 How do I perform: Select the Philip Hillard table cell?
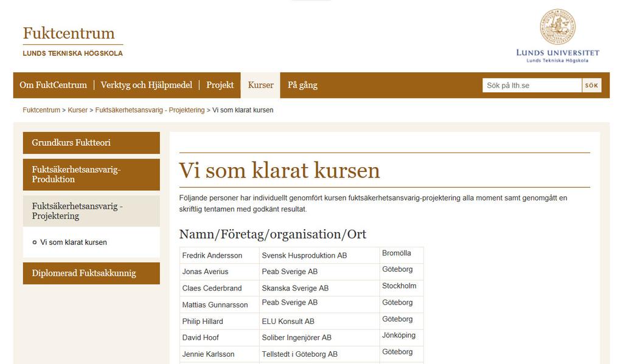coord(219,321)
